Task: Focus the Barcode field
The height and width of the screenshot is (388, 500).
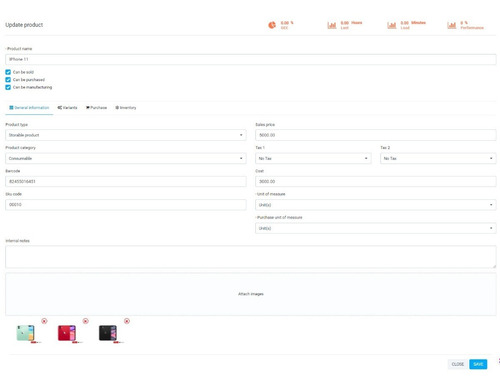Action: coord(126,181)
